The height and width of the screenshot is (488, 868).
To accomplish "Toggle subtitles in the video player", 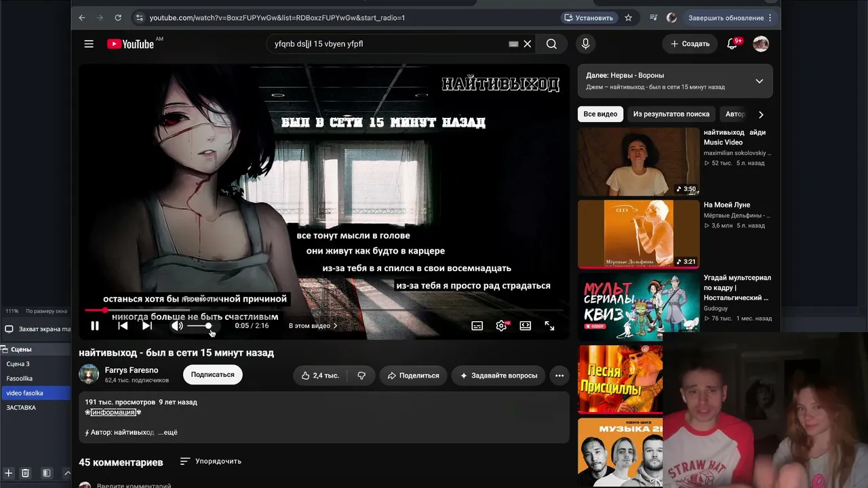I will [x=477, y=326].
